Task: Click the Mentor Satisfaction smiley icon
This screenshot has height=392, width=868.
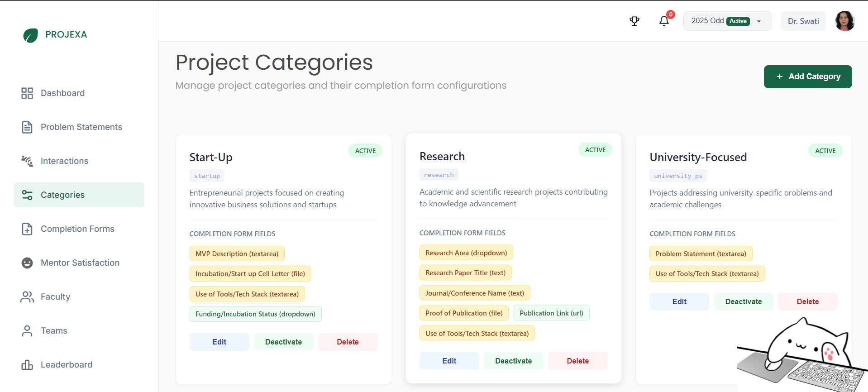Action: point(27,263)
